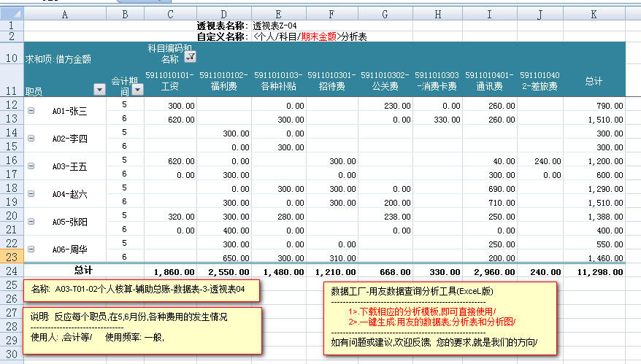The width and height of the screenshot is (641, 364).
Task: Open the 会计期间 field dropdown
Action: pos(137,89)
